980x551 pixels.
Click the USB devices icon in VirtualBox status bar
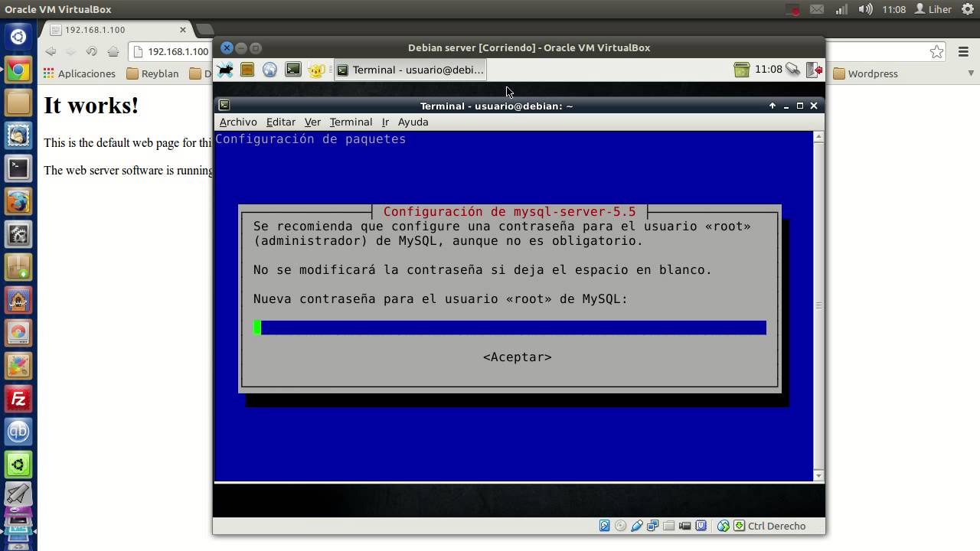click(637, 526)
